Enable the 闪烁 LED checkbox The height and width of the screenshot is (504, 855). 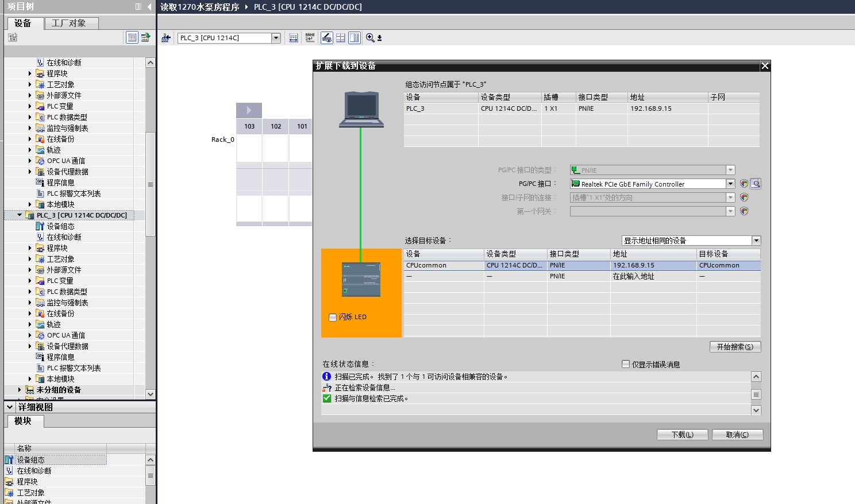click(333, 317)
